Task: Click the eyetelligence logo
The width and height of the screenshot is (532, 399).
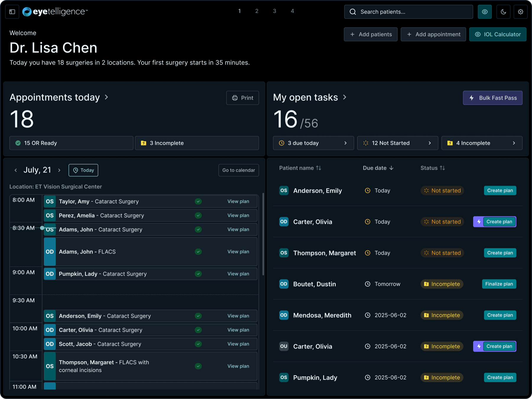Action: coord(55,12)
